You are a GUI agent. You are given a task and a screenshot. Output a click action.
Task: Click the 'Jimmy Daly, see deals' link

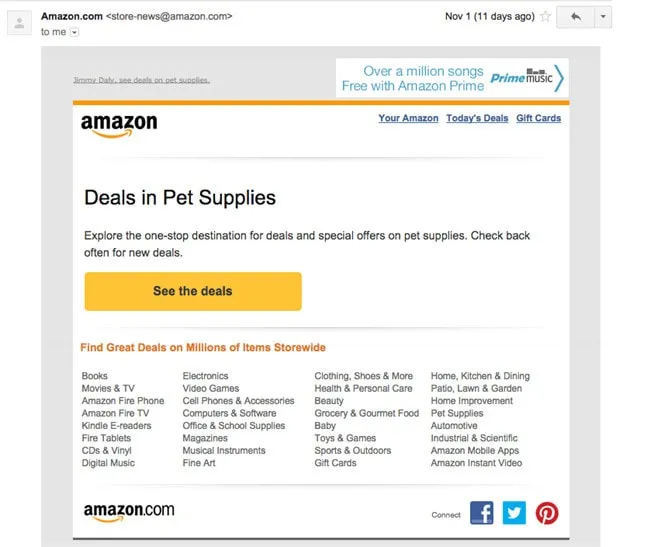pos(141,80)
